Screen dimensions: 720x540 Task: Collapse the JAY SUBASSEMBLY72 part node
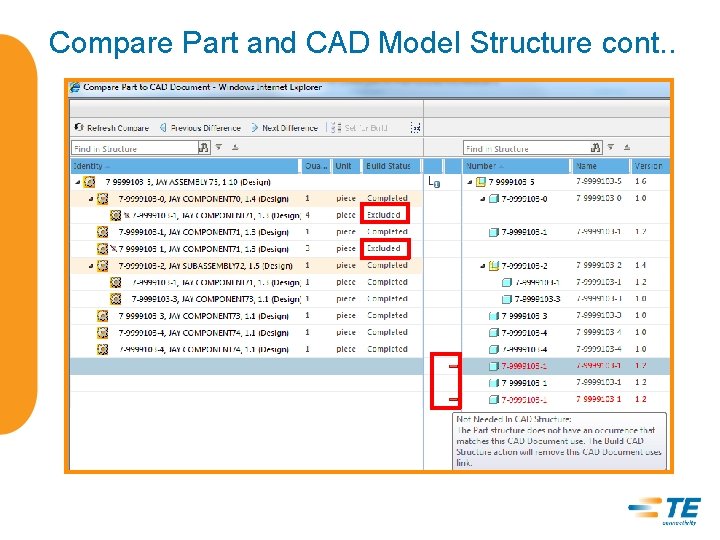point(90,266)
